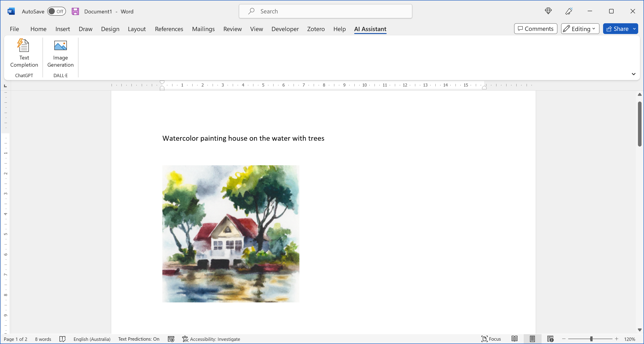Click the pen with sparkles icon
The width and height of the screenshot is (644, 344).
pos(569,11)
